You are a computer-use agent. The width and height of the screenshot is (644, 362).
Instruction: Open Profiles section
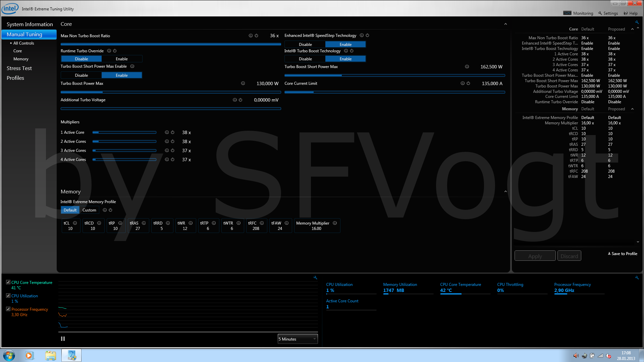[x=15, y=78]
